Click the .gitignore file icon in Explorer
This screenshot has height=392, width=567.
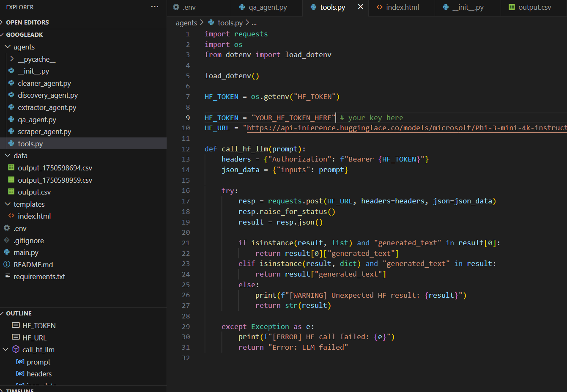[x=7, y=241]
